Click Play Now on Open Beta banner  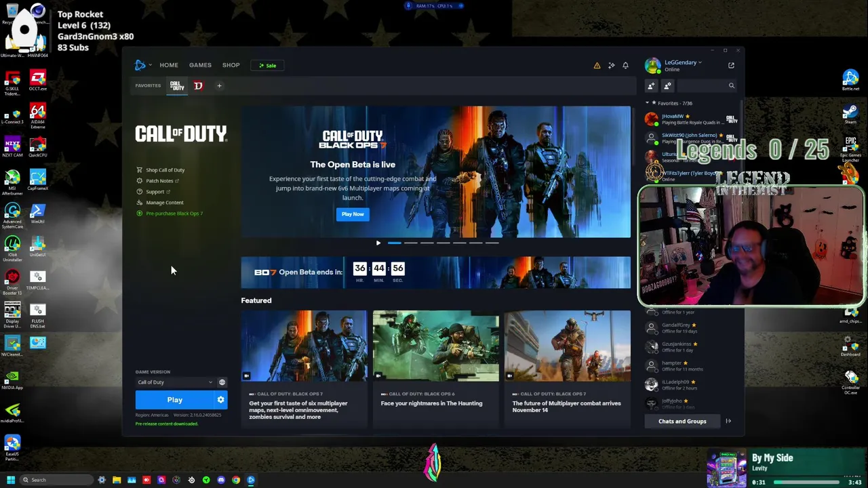[x=353, y=214]
